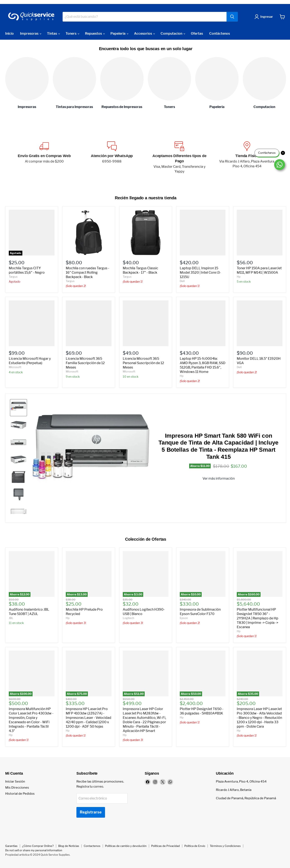This screenshot has height=868, width=290.
Task: Open the Ofertas menu item
Action: [x=197, y=33]
